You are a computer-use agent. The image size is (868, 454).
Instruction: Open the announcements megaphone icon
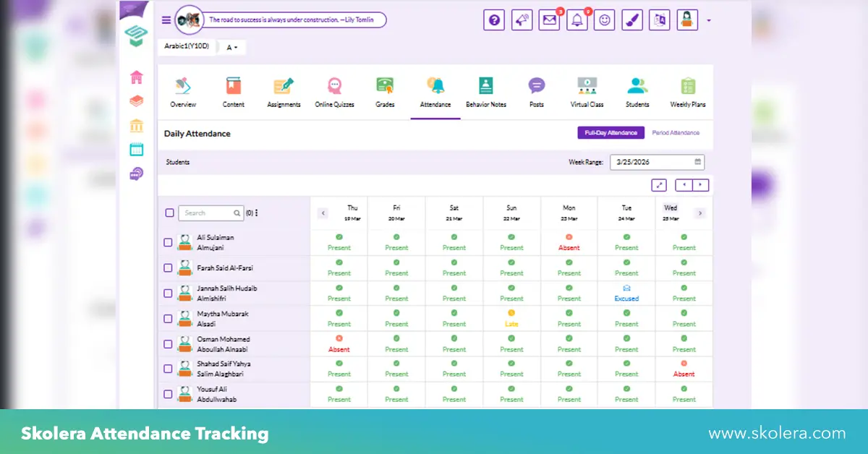[522, 20]
